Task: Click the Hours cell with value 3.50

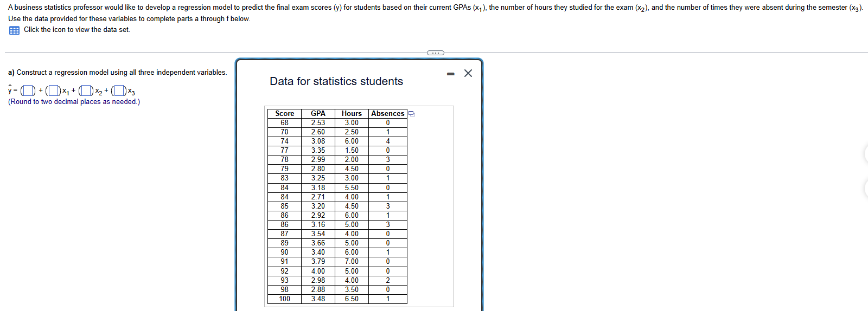Action: point(352,290)
